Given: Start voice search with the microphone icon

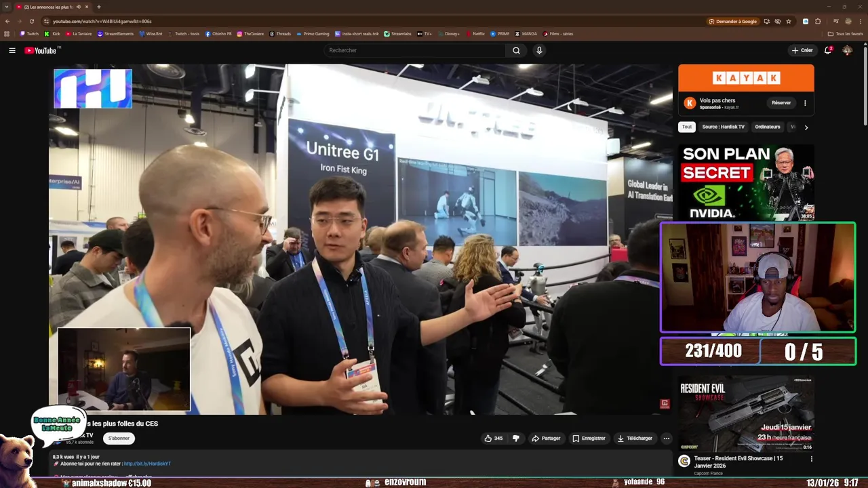Looking at the screenshot, I should [539, 50].
